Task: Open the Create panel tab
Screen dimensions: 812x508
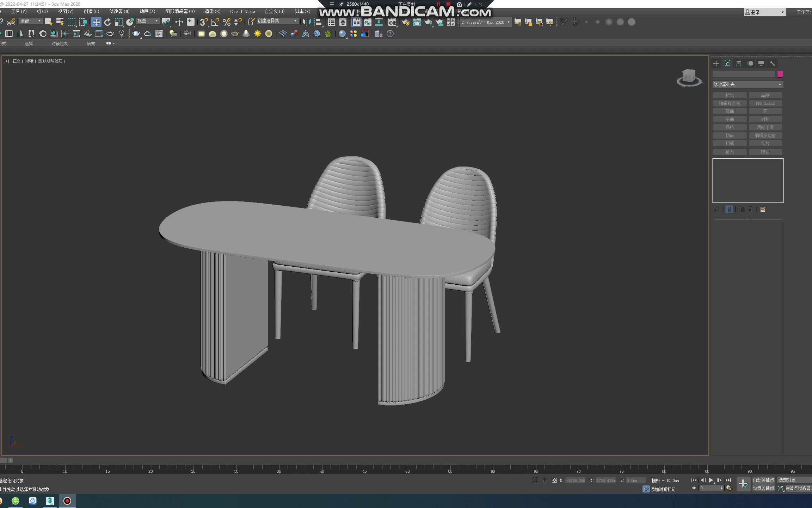Action: [716, 64]
